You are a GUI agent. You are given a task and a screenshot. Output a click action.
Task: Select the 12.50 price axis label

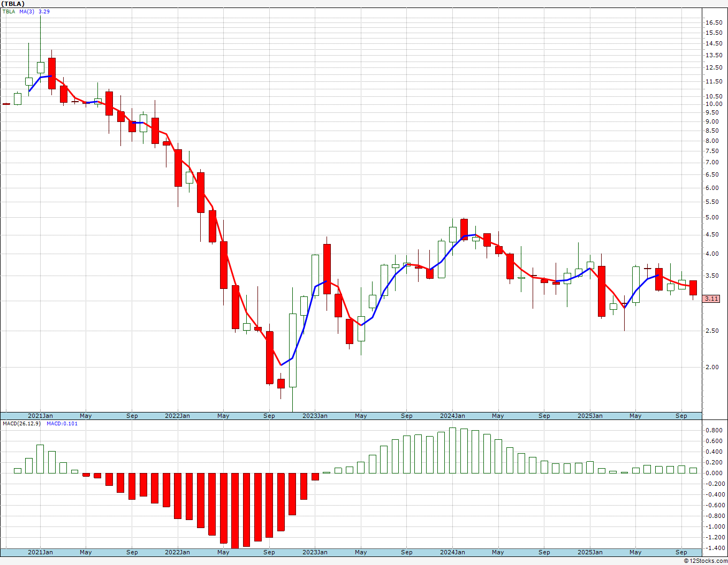(x=713, y=67)
